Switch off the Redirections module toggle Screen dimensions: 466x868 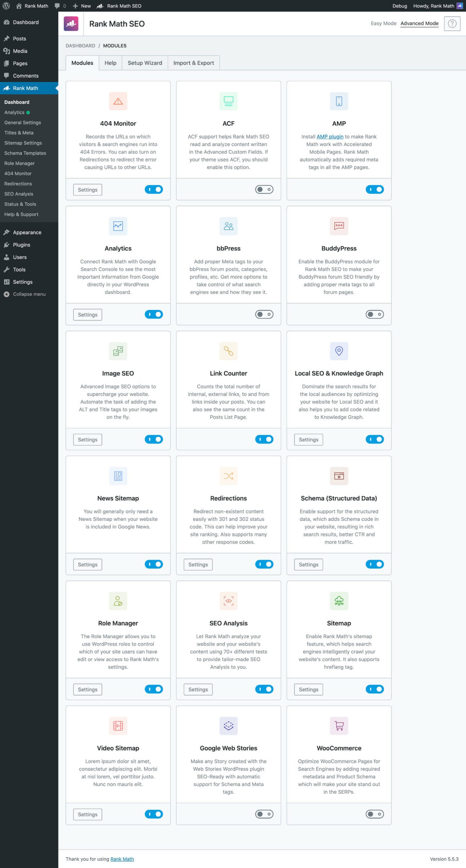click(x=264, y=564)
